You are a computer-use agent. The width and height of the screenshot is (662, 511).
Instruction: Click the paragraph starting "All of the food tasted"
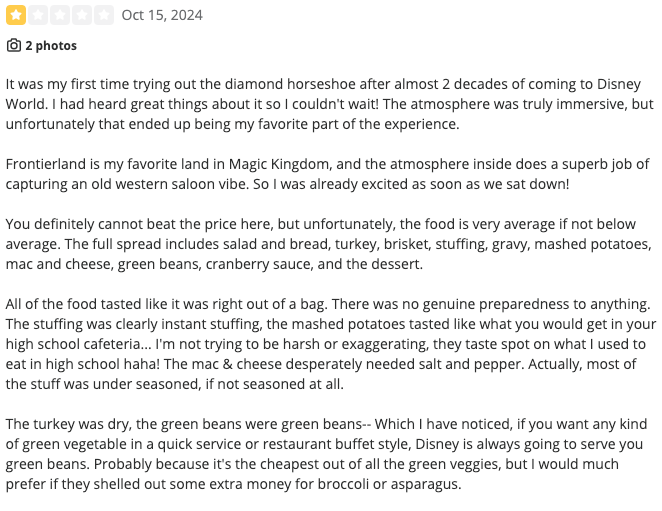(x=330, y=344)
